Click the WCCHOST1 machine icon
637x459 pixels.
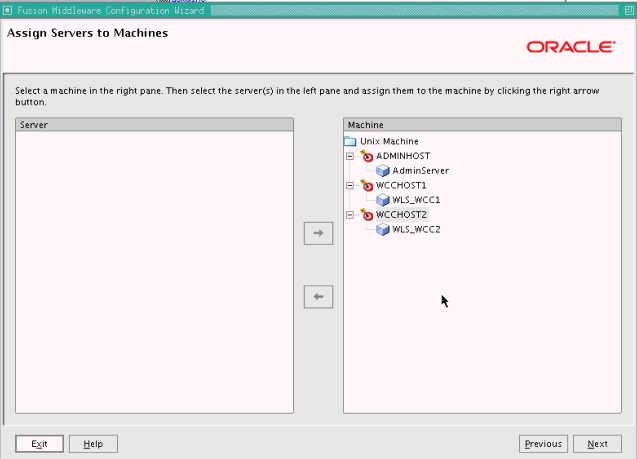click(x=366, y=185)
